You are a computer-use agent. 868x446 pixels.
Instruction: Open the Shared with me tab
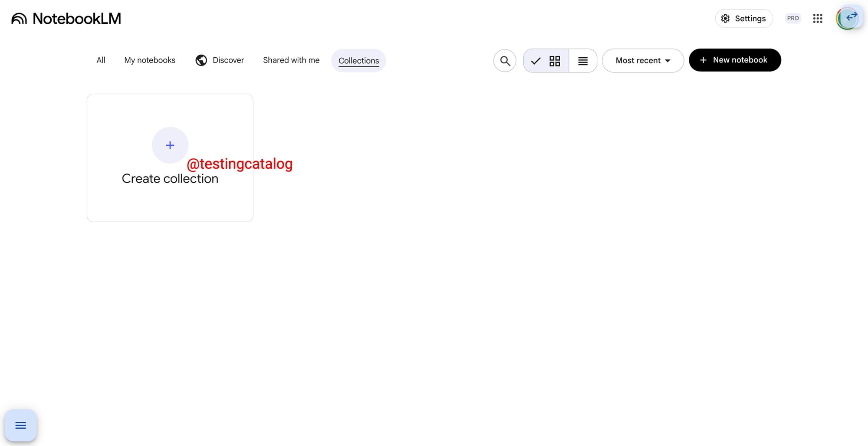291,60
